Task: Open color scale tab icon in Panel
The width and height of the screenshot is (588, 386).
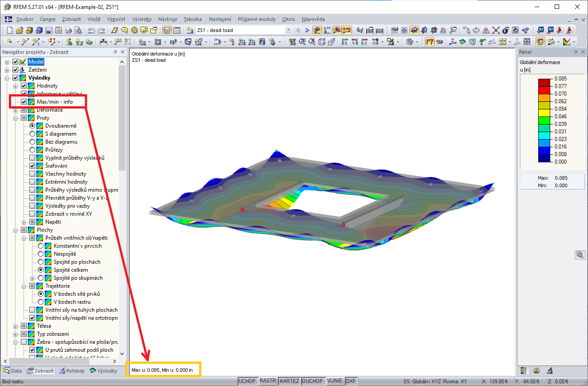Action: [x=524, y=370]
